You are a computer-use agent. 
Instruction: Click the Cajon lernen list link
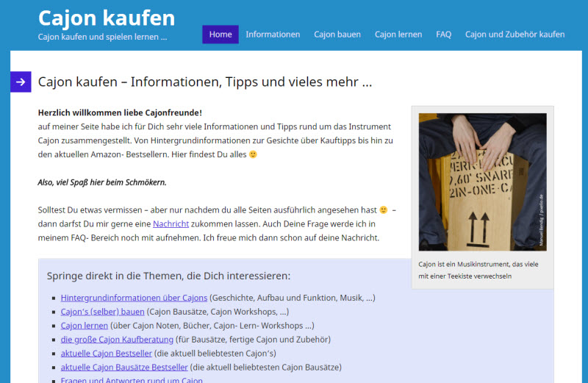tap(82, 326)
